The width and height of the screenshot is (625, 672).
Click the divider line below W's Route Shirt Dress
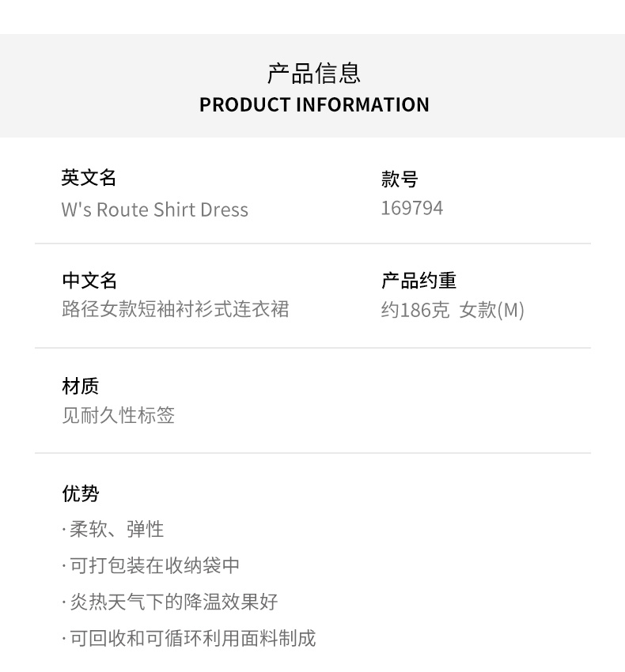pyautogui.click(x=312, y=244)
